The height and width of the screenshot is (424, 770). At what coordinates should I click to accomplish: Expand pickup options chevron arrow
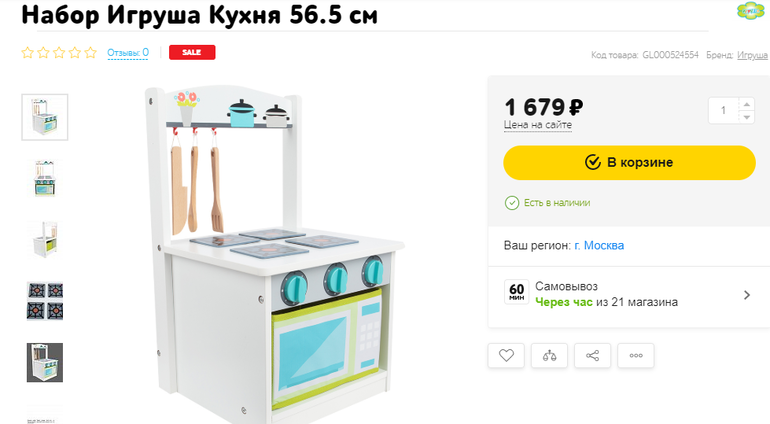(x=747, y=295)
